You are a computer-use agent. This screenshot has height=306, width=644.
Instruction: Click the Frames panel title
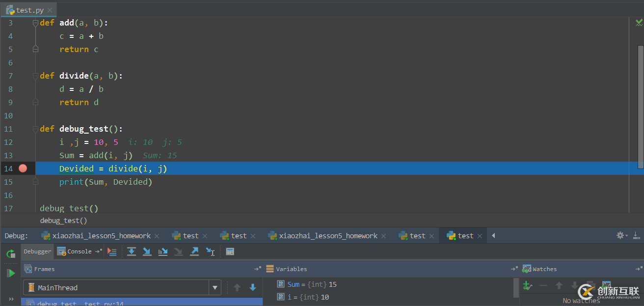44,269
